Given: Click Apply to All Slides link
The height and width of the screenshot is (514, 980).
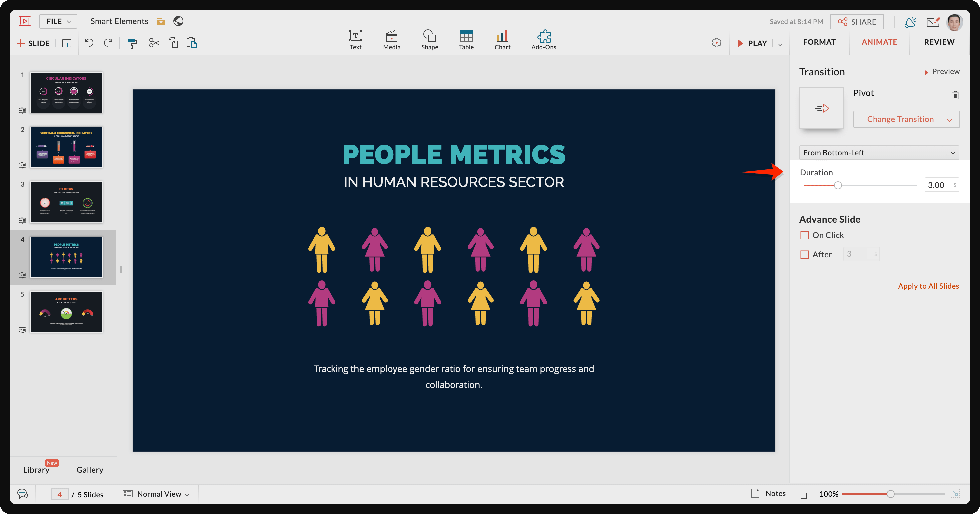Looking at the screenshot, I should 928,286.
